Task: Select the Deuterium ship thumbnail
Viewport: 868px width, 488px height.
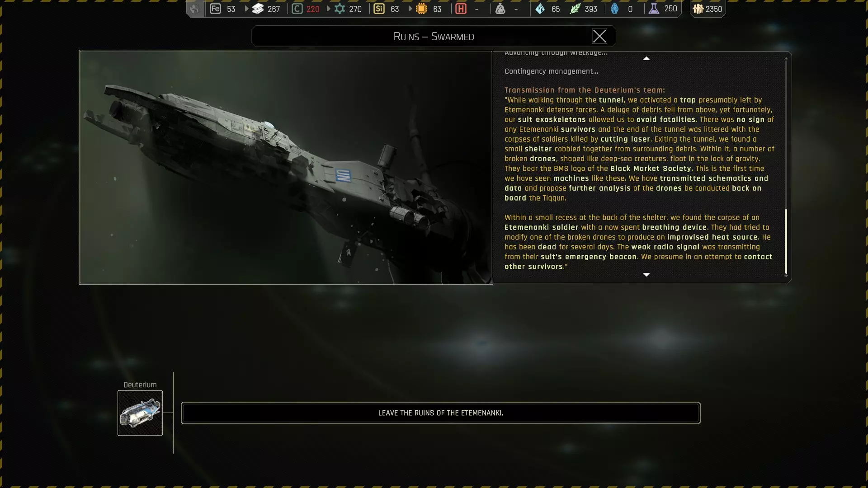Action: pyautogui.click(x=140, y=413)
